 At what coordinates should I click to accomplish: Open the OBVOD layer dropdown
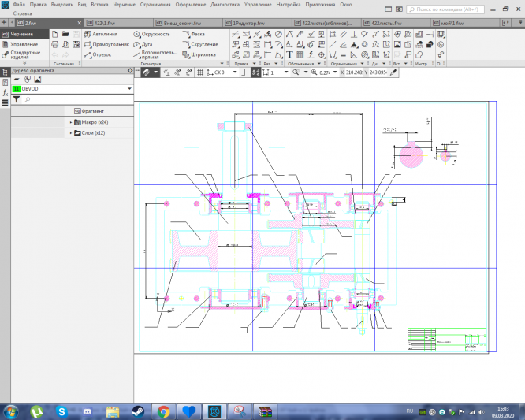(128, 90)
